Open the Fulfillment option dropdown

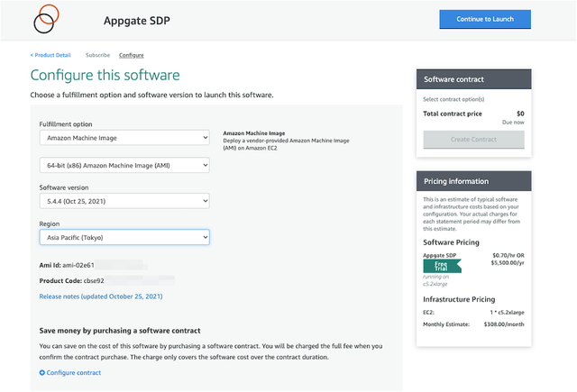pos(124,138)
